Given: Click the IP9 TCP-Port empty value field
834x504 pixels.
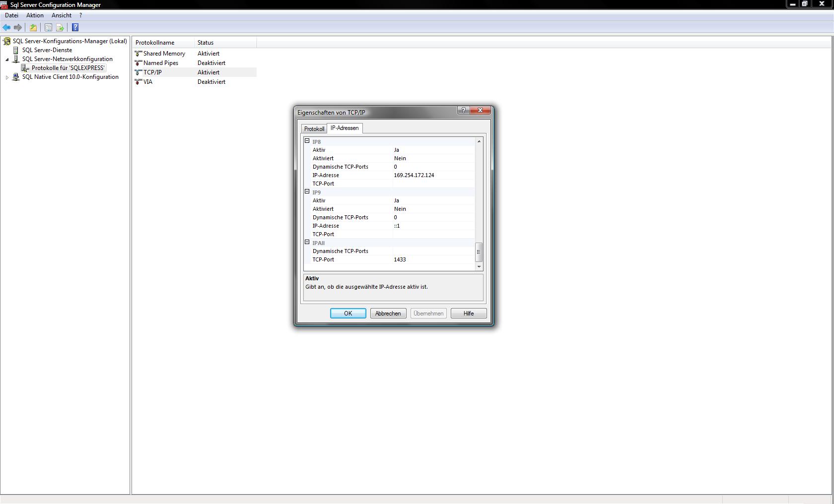Looking at the screenshot, I should (x=433, y=234).
